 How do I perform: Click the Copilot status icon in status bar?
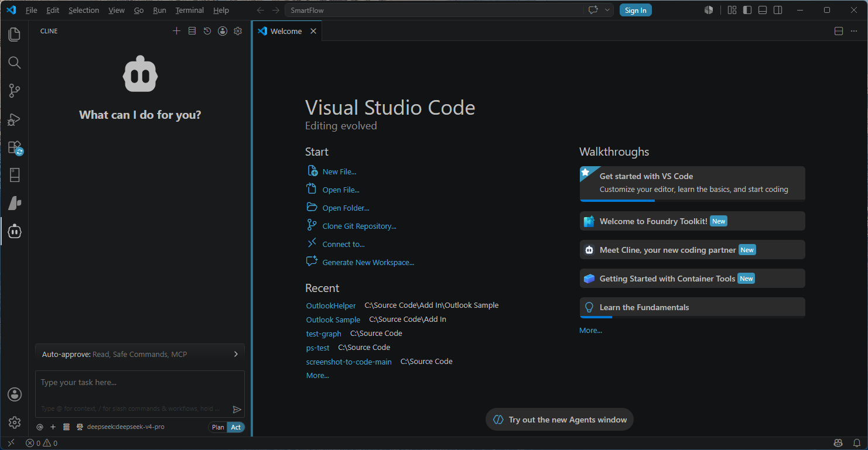[838, 443]
